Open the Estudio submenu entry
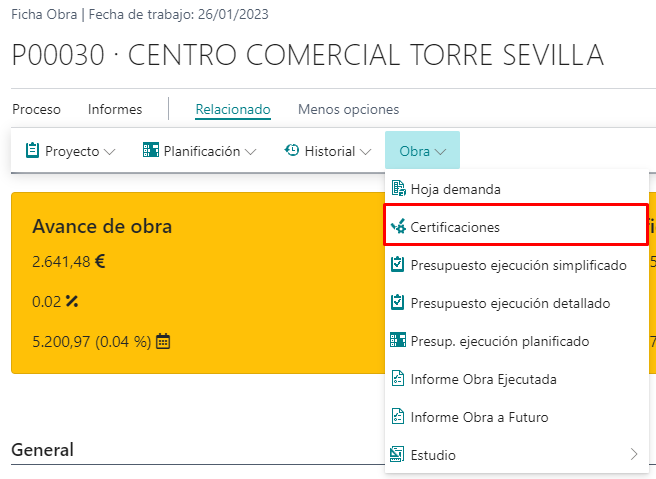 517,455
